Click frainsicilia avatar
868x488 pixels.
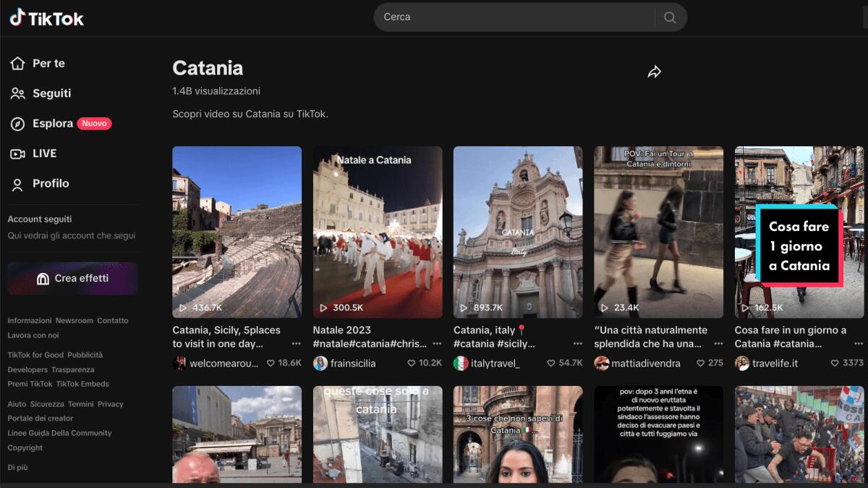pos(320,363)
